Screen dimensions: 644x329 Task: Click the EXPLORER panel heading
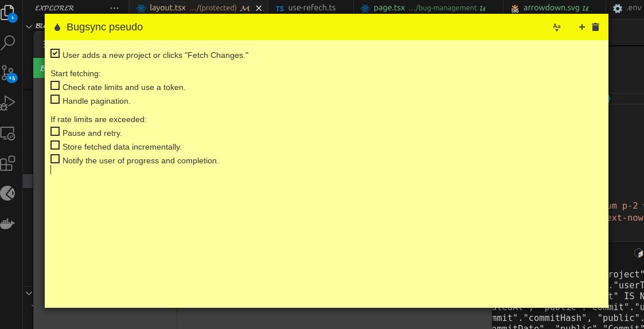click(54, 8)
